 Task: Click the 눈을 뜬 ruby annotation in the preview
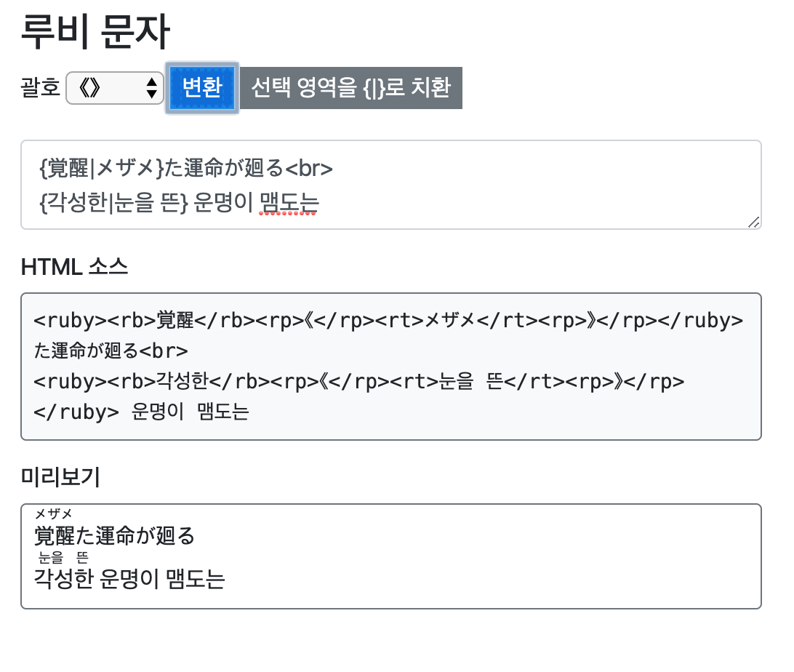[x=63, y=559]
